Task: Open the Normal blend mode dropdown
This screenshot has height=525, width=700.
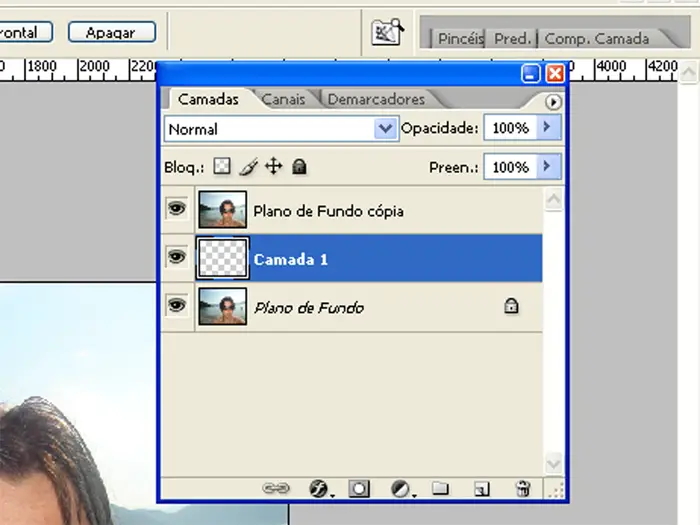Action: (x=385, y=129)
